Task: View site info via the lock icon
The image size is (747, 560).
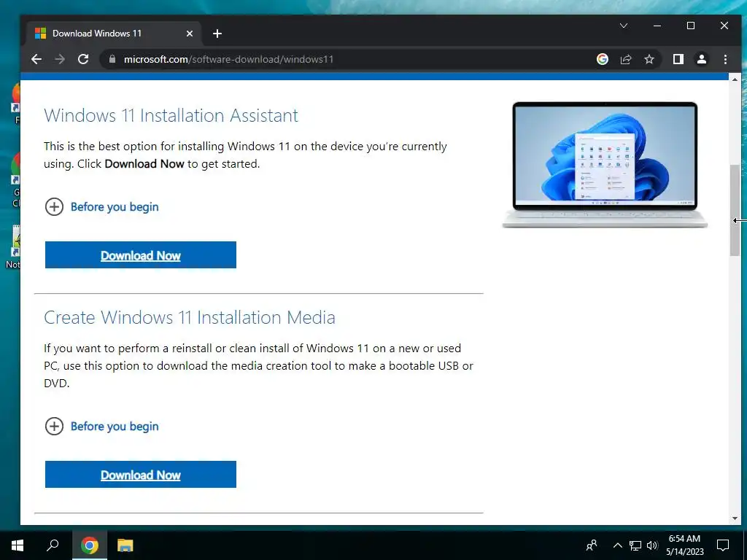Action: 112,59
